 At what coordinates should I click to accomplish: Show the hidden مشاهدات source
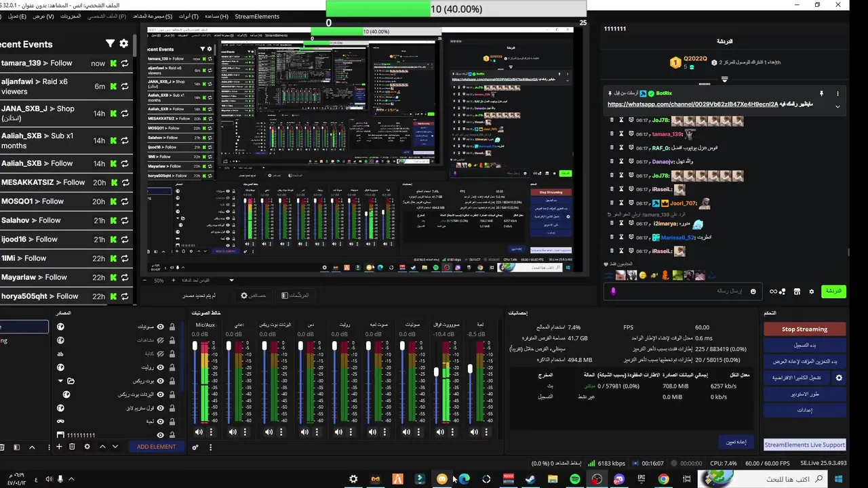(x=161, y=340)
